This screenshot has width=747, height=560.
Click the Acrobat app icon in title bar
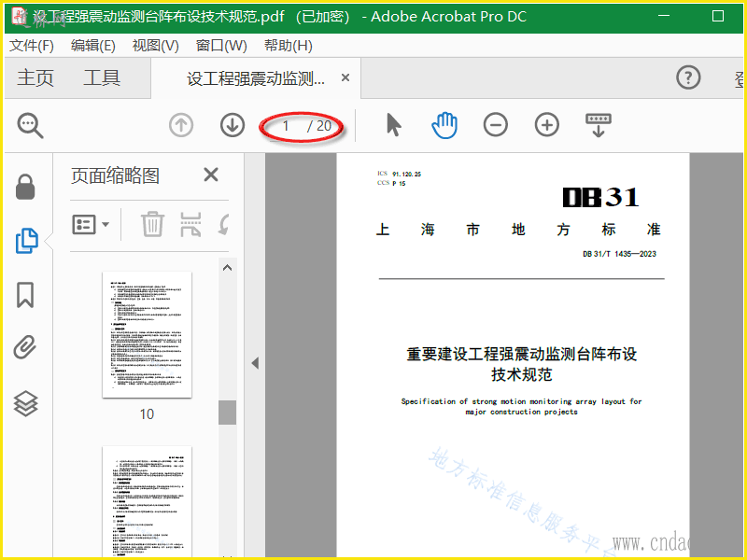pyautogui.click(x=20, y=16)
